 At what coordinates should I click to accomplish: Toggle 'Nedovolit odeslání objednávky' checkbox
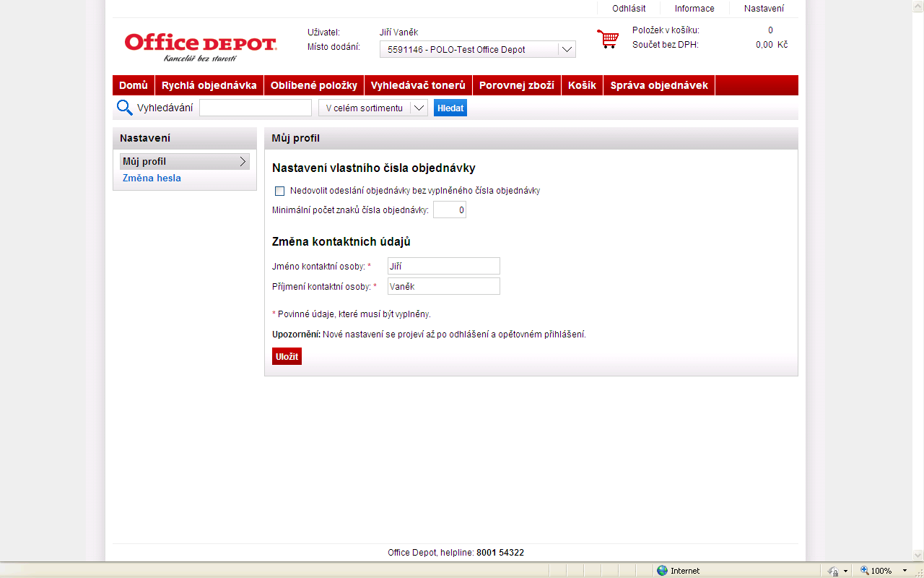pos(280,191)
